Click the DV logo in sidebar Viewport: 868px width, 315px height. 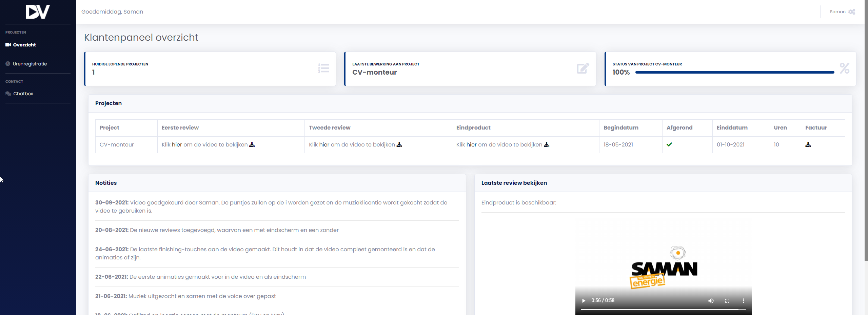point(38,12)
